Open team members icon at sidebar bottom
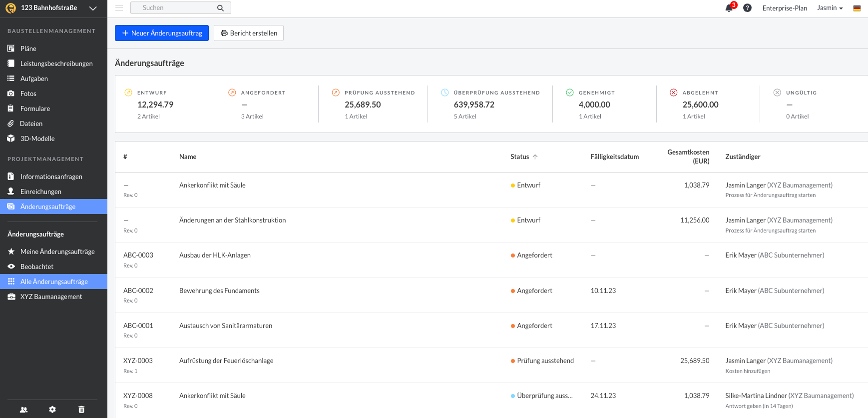The image size is (868, 418). click(x=23, y=409)
